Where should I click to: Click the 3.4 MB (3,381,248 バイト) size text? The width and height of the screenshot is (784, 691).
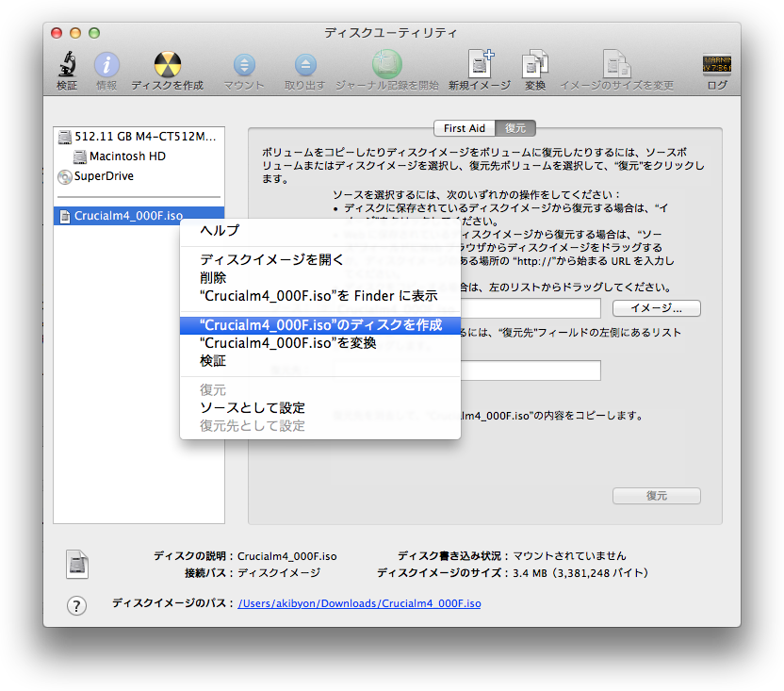click(580, 573)
